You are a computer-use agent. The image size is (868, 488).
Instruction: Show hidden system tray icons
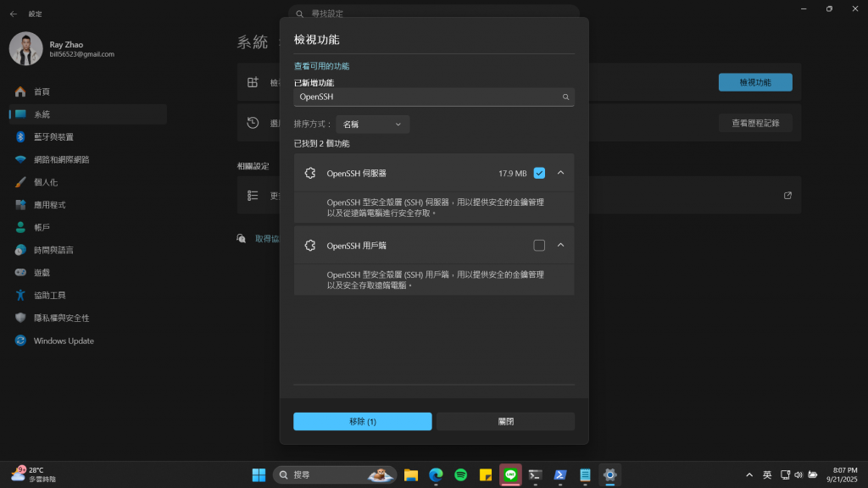pyautogui.click(x=749, y=474)
